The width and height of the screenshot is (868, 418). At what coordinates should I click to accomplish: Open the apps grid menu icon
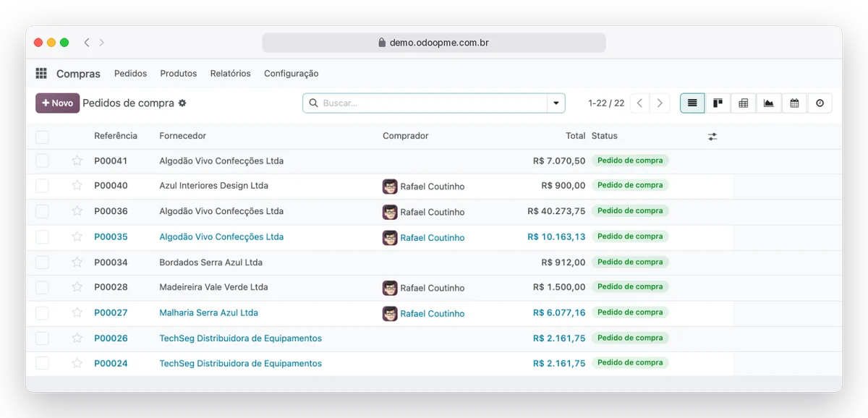41,73
